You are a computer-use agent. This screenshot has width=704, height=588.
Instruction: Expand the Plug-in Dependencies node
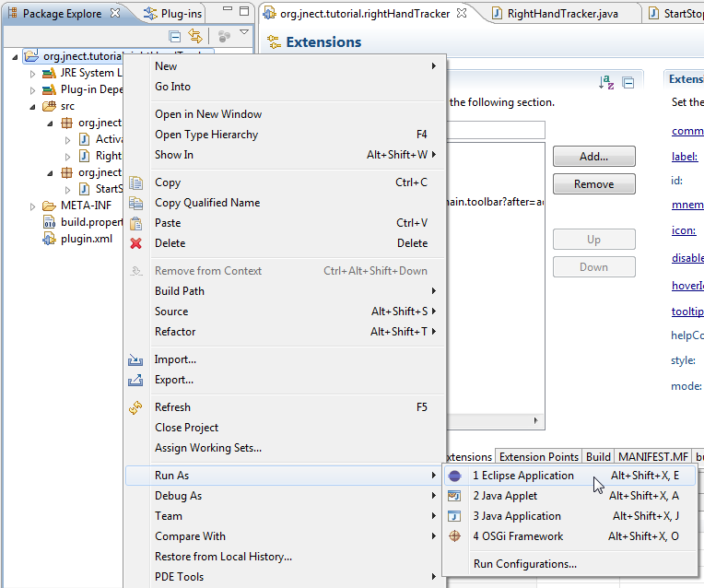click(x=32, y=90)
